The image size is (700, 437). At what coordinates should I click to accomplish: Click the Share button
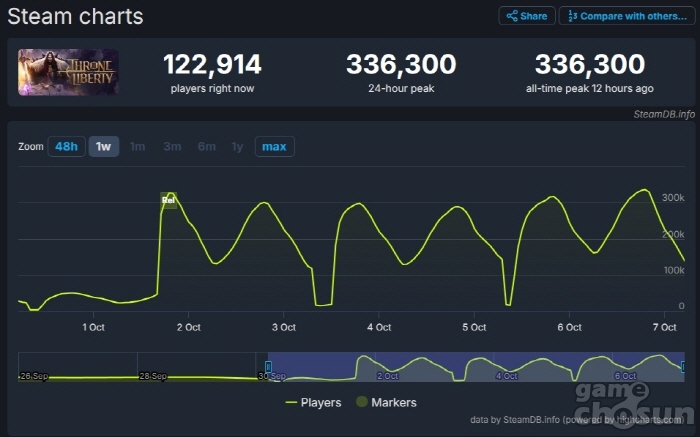527,16
